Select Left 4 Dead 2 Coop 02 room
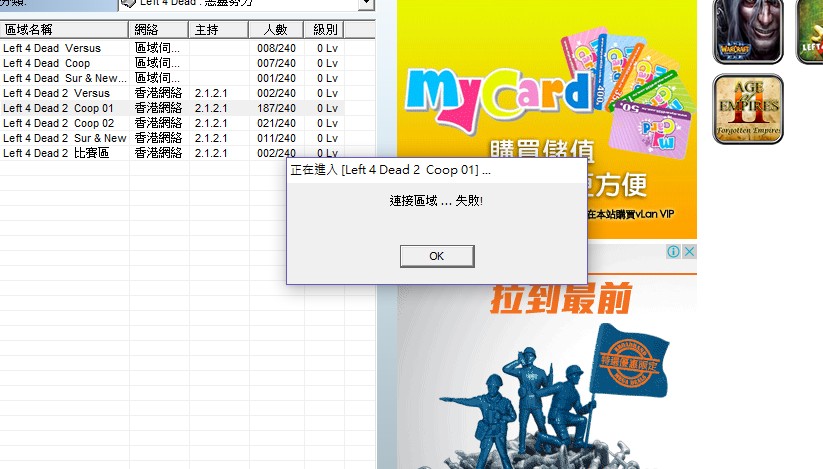823x469 pixels. [x=172, y=123]
